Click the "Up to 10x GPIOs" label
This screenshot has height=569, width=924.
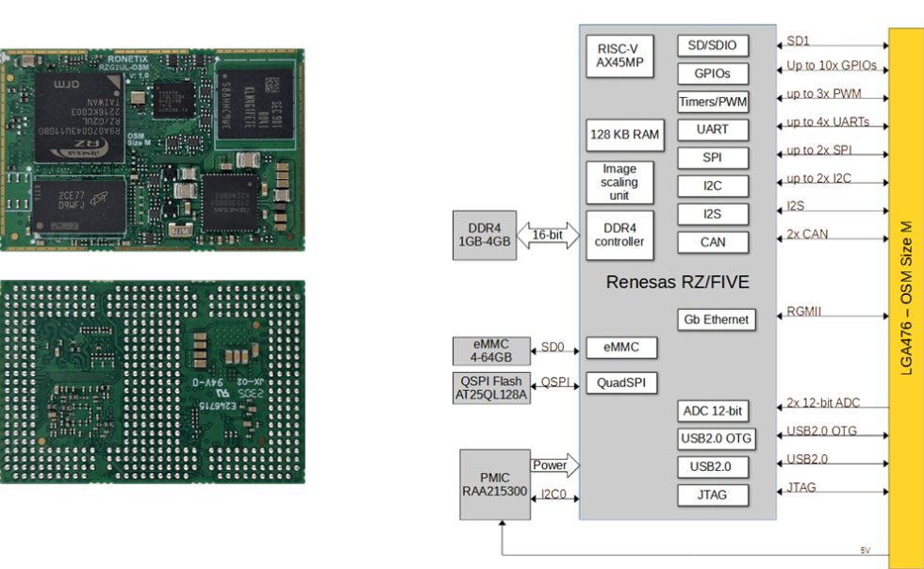[832, 65]
